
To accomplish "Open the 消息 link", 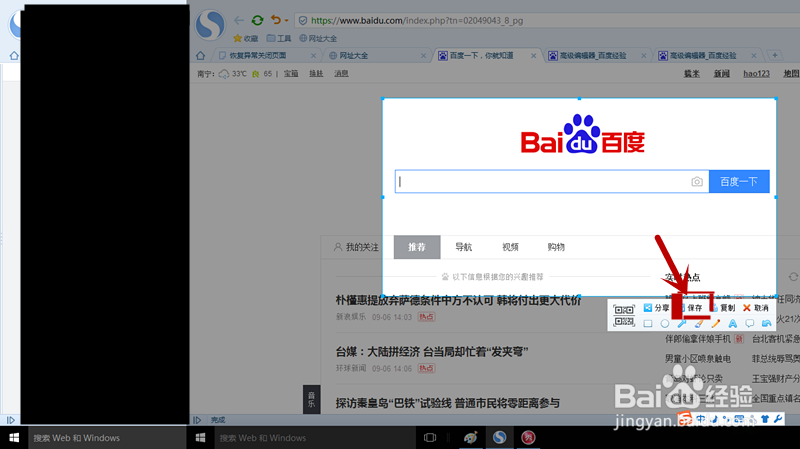I will pyautogui.click(x=341, y=73).
